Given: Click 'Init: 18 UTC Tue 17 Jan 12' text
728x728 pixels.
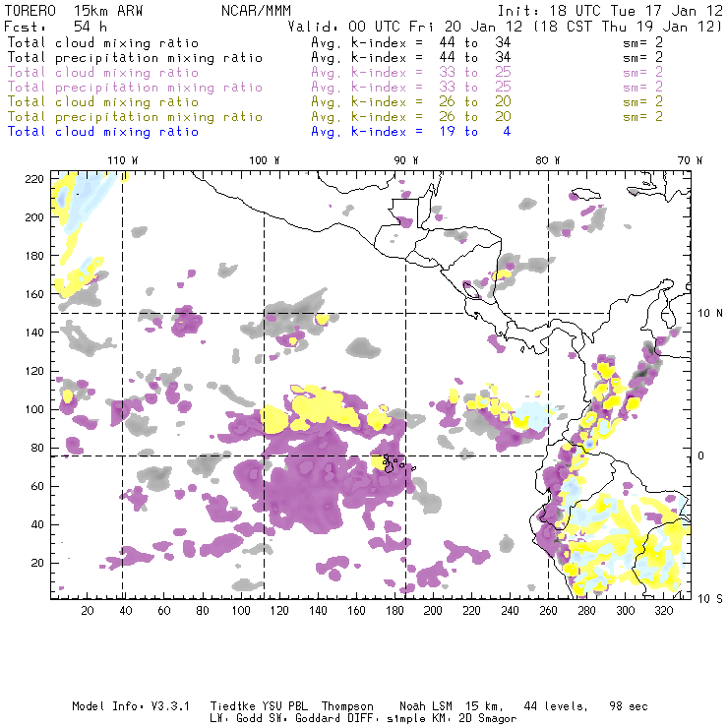Looking at the screenshot, I should 610,11.
